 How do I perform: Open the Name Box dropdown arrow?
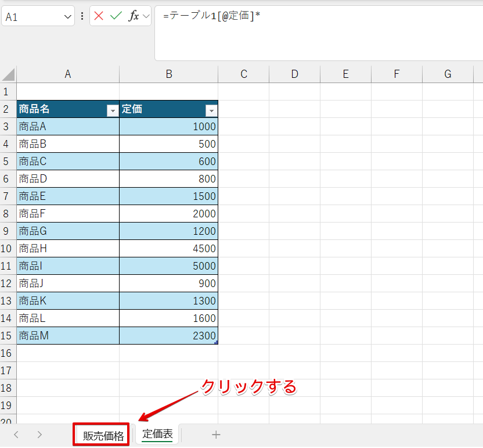tap(68, 17)
